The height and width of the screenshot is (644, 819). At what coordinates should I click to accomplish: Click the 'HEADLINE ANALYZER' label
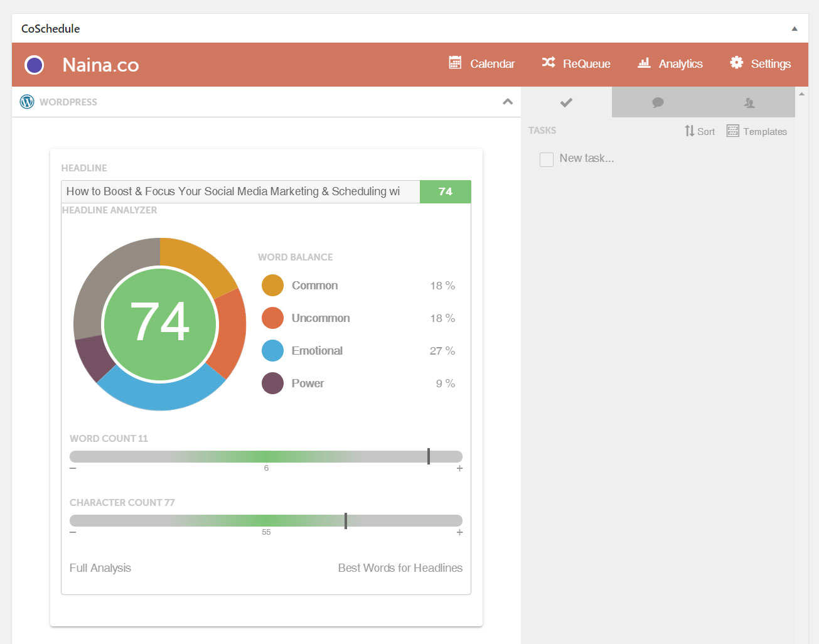(x=109, y=210)
